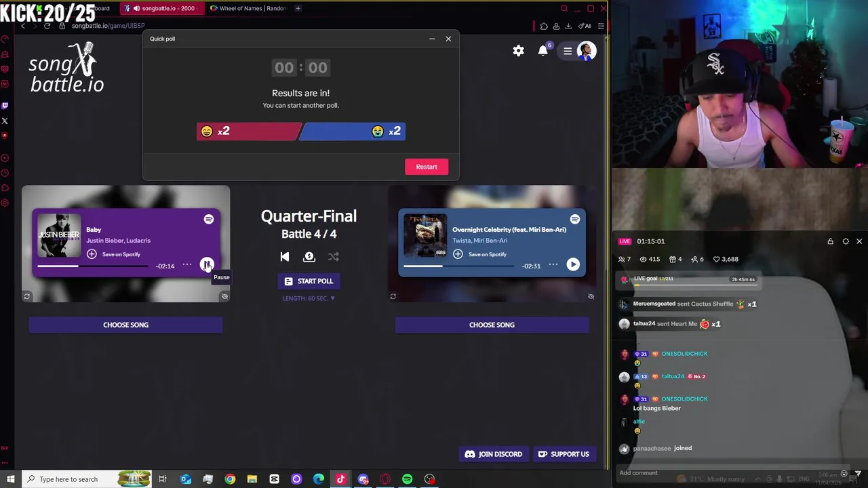
Task: Minimize the Quick poll dialog
Action: [x=432, y=39]
